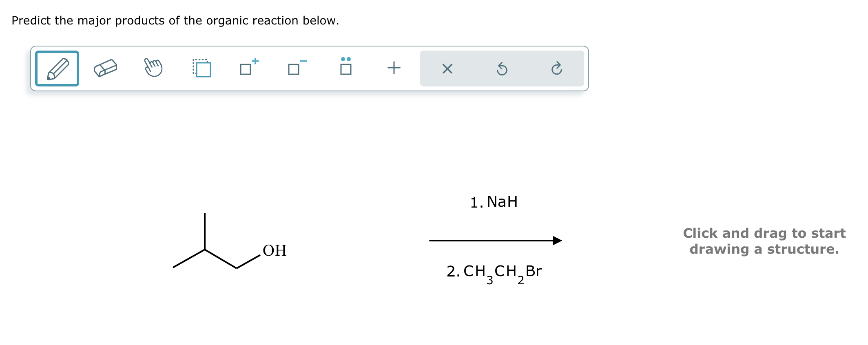Toggle the eraser mode on
Screen dimensions: 868x345
(105, 69)
